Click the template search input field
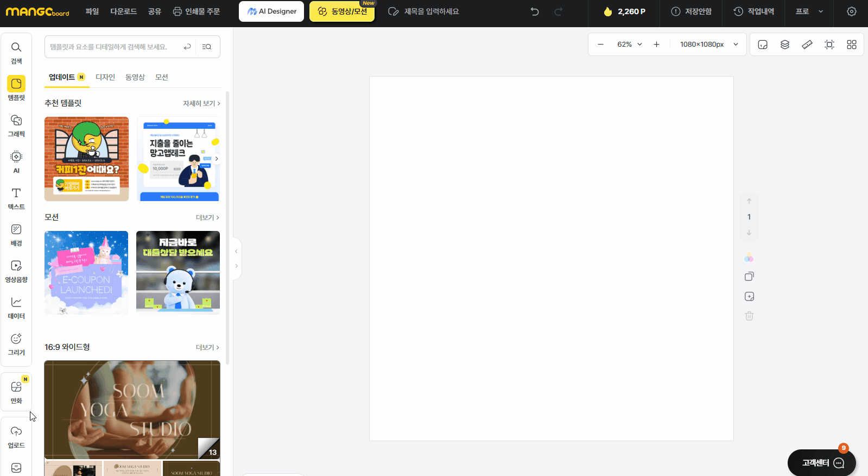The width and height of the screenshot is (868, 476). (x=115, y=47)
